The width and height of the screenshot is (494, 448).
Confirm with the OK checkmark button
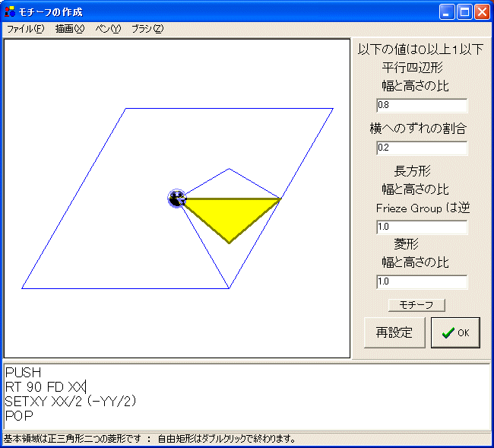[x=455, y=332]
